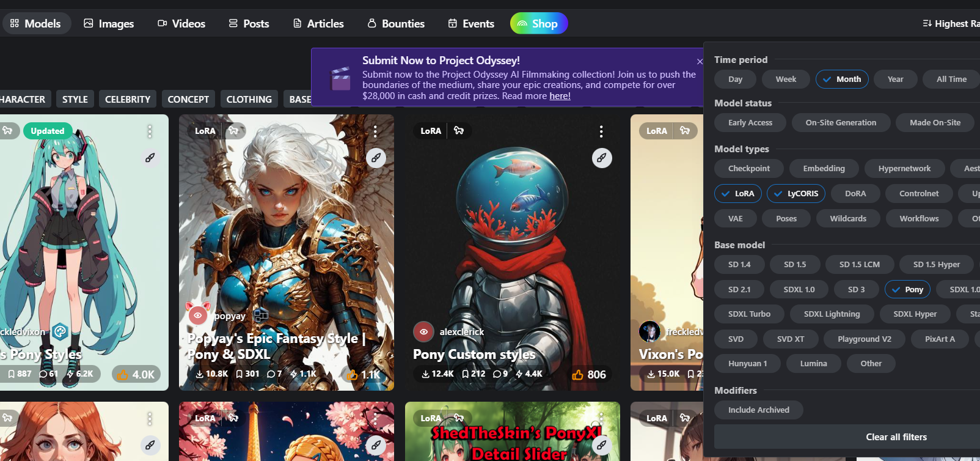Select the Checkpoint model type filter
980x461 pixels.
click(x=748, y=168)
